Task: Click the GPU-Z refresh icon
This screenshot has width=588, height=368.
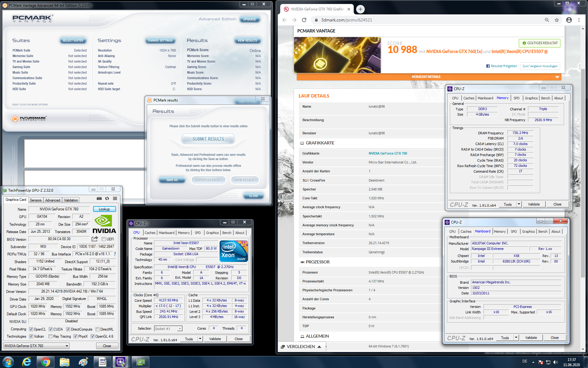Action: (x=107, y=199)
